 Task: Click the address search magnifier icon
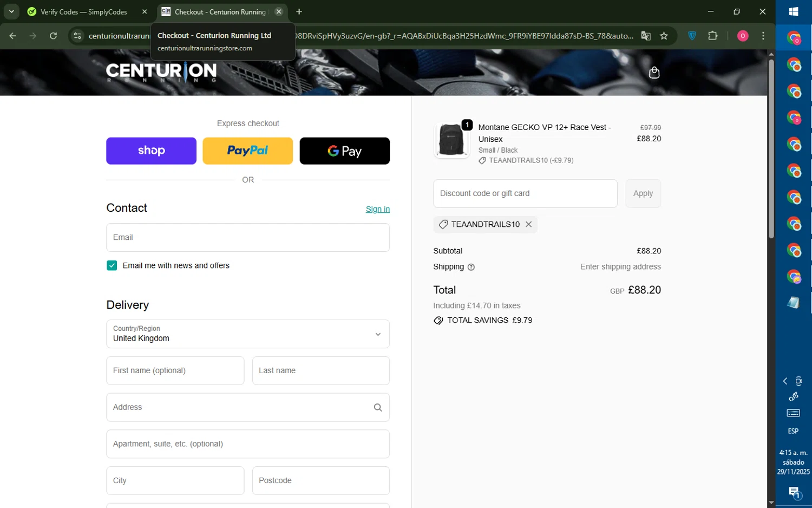378,407
